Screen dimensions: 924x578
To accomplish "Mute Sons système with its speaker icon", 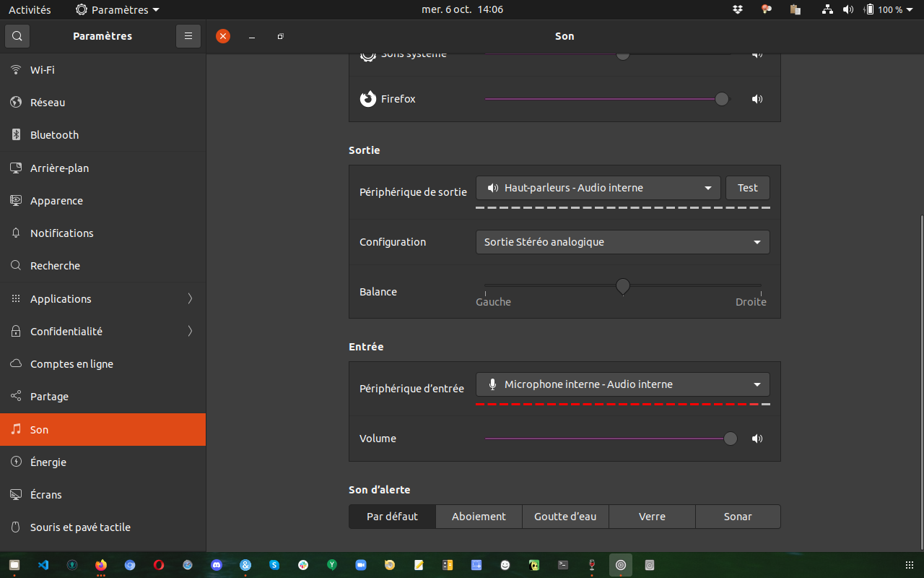I will (x=757, y=54).
